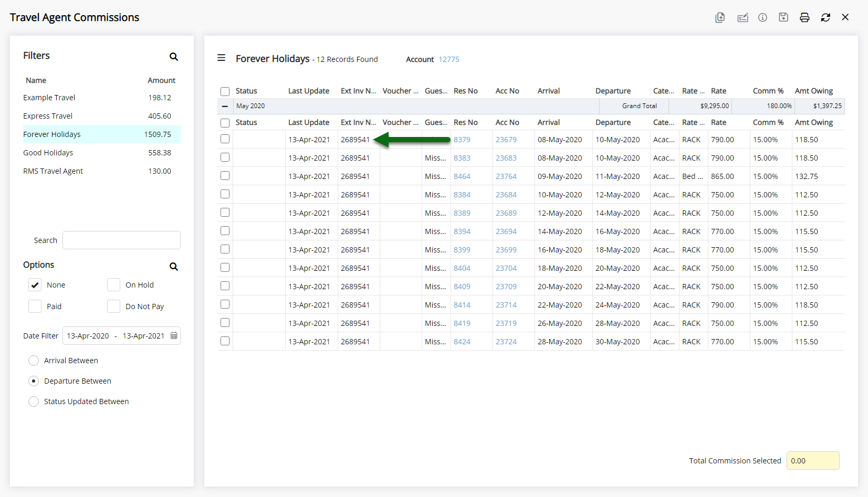Open account number 23704 link
The image size is (868, 497).
(506, 268)
